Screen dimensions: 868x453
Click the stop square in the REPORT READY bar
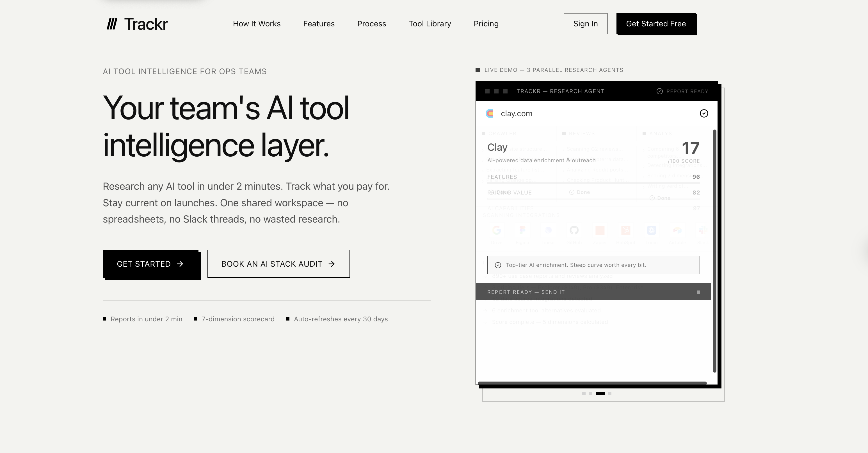tap(698, 292)
